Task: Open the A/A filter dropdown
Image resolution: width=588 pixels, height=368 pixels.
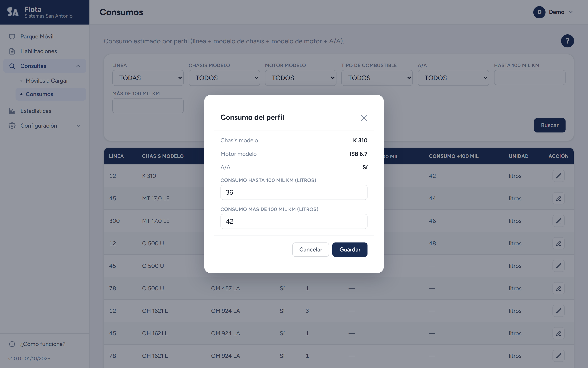Action: point(453,78)
